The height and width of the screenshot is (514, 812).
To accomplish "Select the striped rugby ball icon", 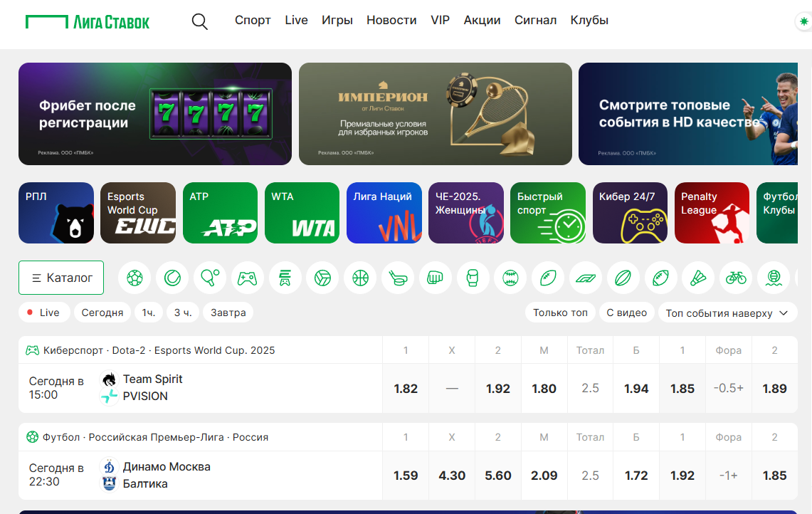I will (623, 278).
